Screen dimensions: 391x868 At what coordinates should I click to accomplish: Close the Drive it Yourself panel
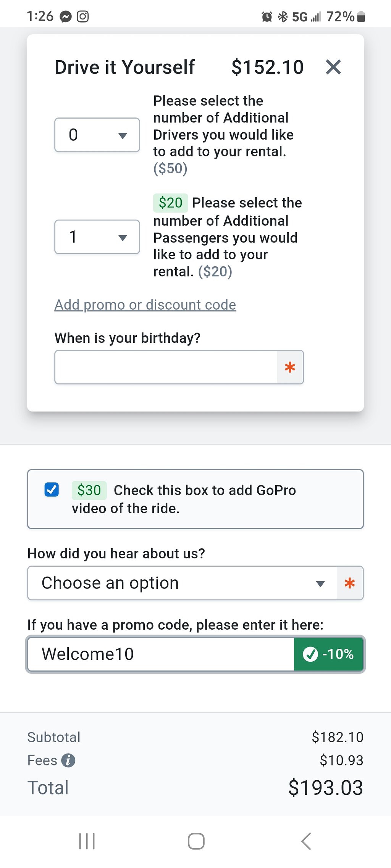coord(333,67)
